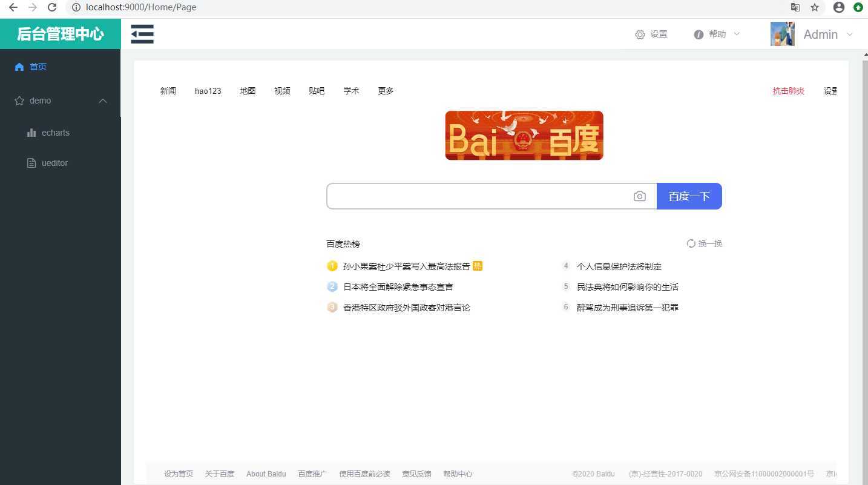
Task: Click the 百度推广 footer link
Action: point(312,474)
